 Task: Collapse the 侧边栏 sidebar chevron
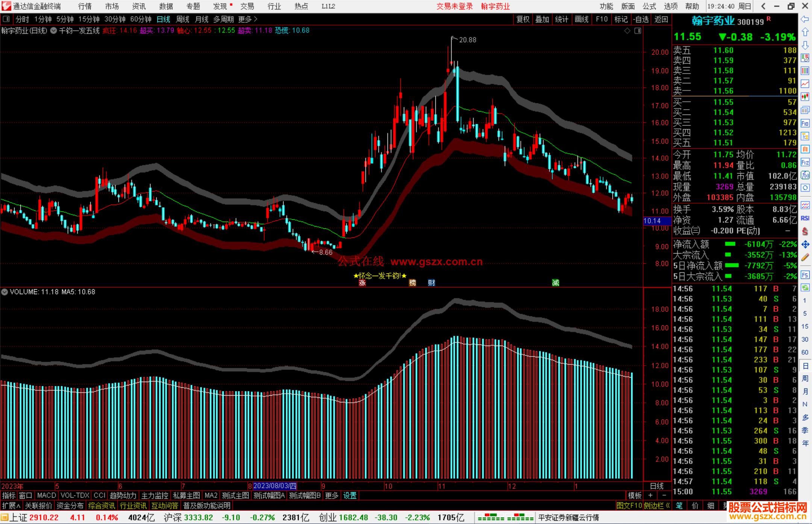[x=668, y=506]
